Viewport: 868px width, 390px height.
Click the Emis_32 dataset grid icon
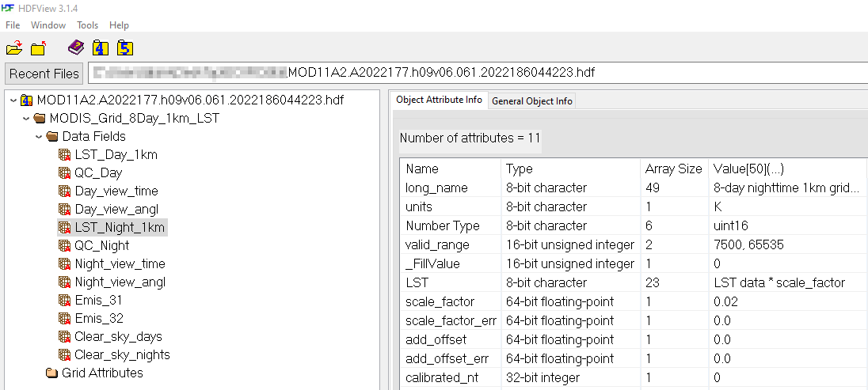pos(65,319)
